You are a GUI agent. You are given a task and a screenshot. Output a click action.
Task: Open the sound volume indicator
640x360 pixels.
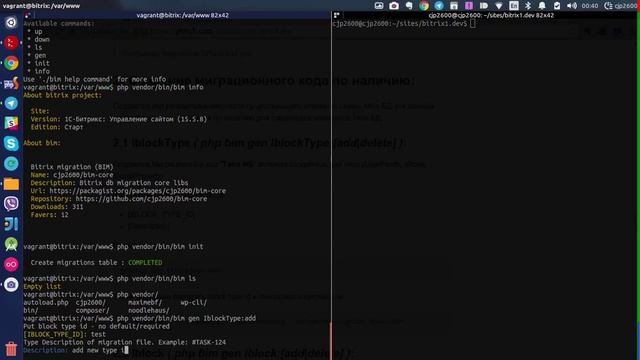click(x=572, y=6)
